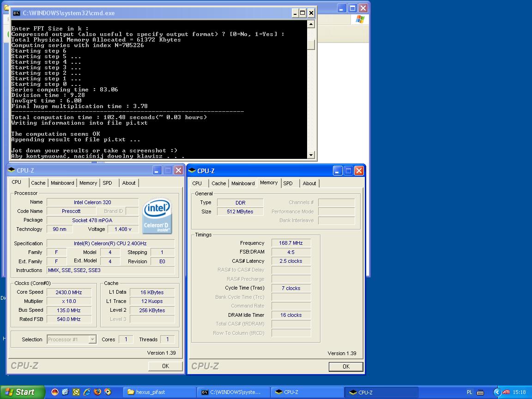532x399 pixels.
Task: Close the cmd.exe window
Action: [311, 13]
